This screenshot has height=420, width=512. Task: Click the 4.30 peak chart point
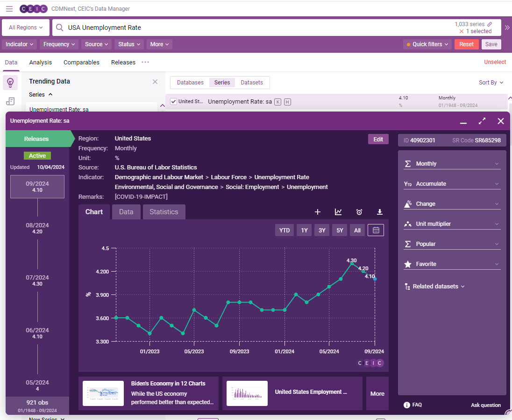pos(352,264)
